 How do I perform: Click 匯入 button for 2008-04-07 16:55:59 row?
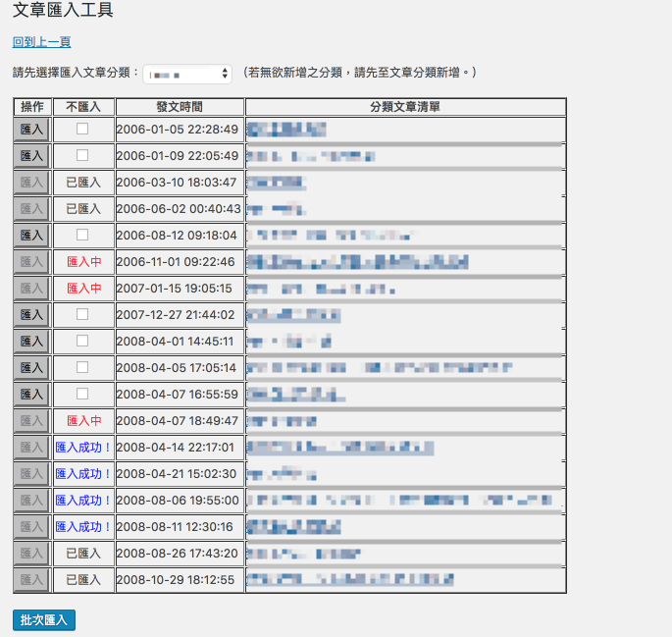coord(31,395)
